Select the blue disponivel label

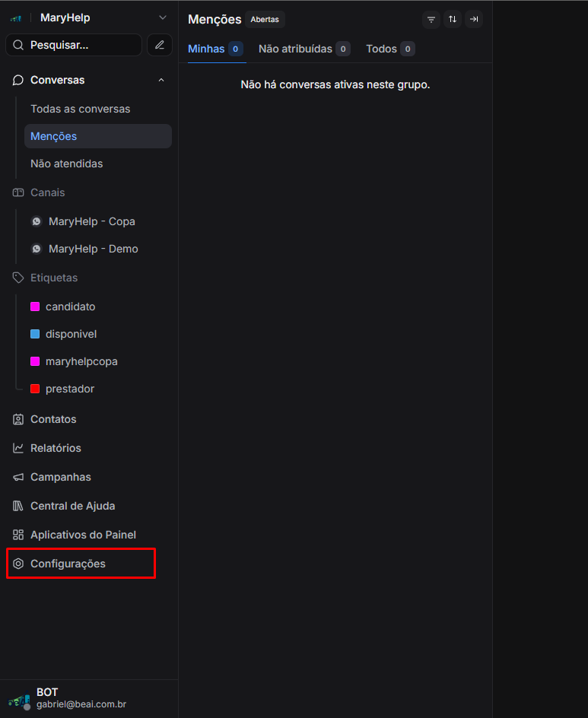click(71, 334)
